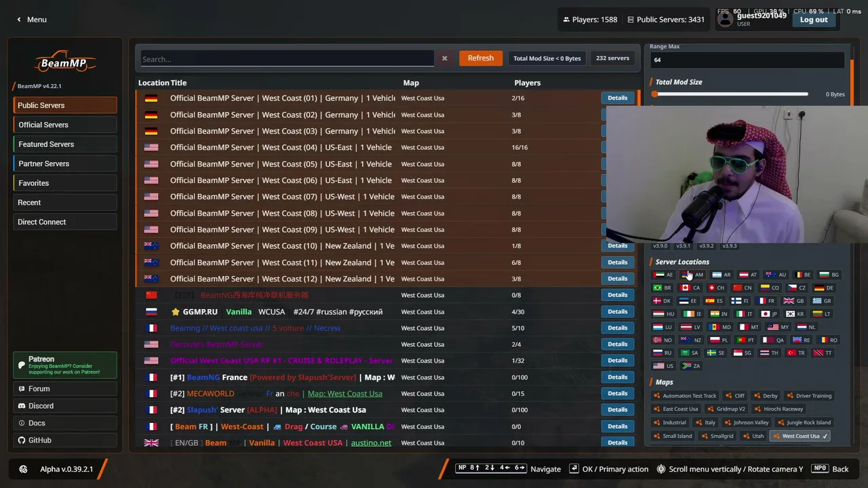This screenshot has width=868, height=488.
Task: Toggle the FR server location filter
Action: [766, 301]
